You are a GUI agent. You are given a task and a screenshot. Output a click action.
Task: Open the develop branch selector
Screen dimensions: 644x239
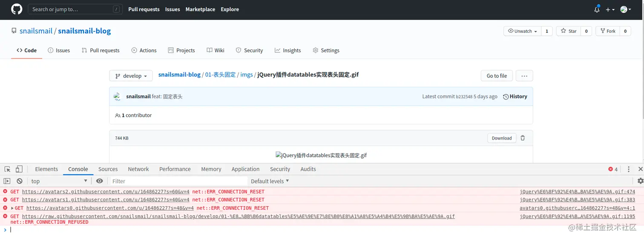[x=131, y=76]
